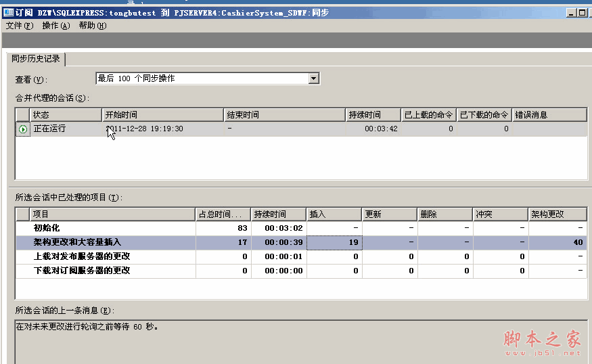Expand the 查看 dropdown arrow
Viewport: 592px width, 364px height.
(313, 78)
